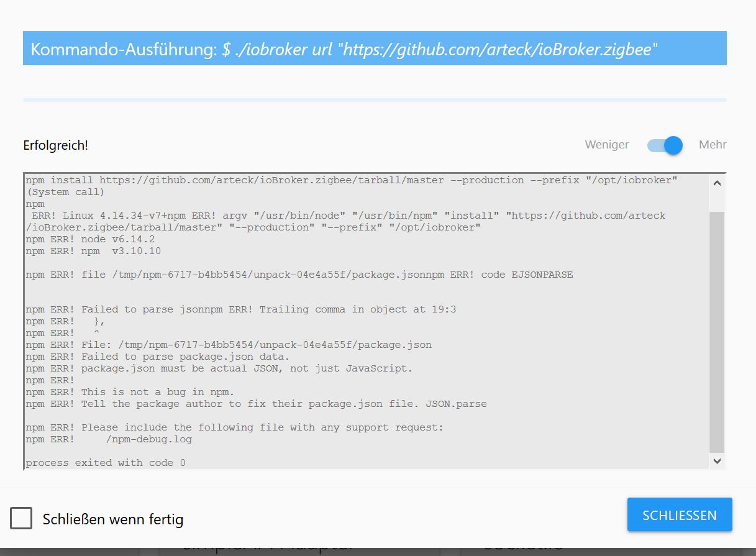Click the 'process exited with code 0' line
Viewport: 756px width, 556px height.
coord(106,463)
